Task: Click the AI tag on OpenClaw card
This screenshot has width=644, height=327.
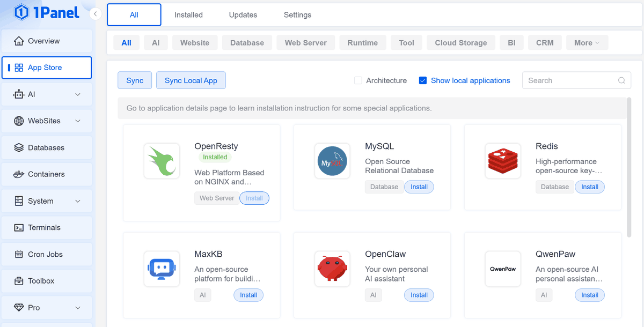Action: 374,295
